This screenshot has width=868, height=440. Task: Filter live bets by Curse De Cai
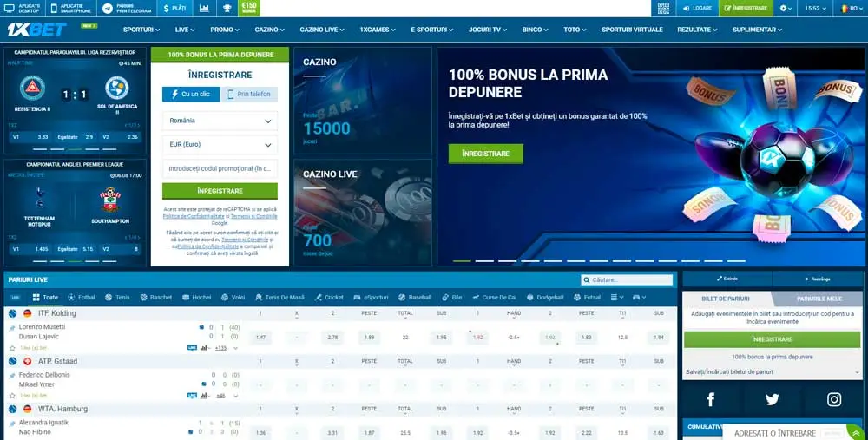(495, 297)
